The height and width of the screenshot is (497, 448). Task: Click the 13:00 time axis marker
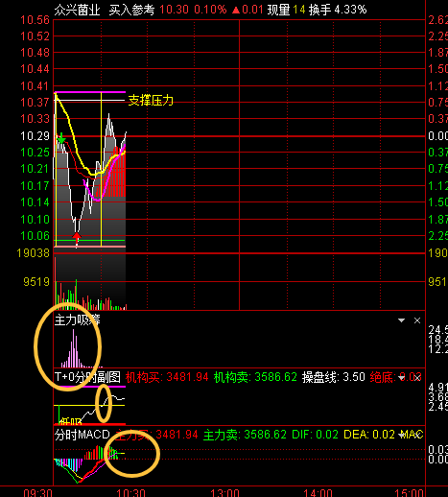(x=224, y=492)
